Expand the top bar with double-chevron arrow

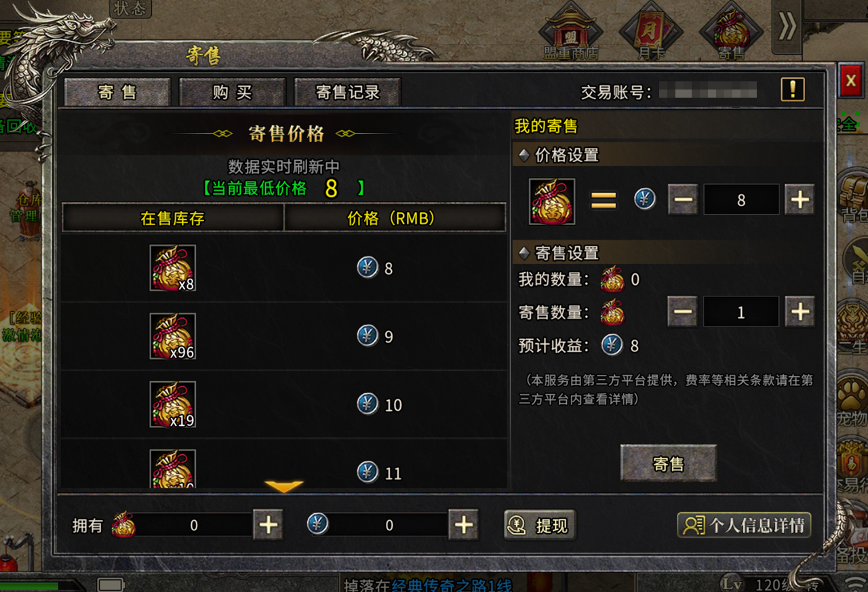coord(787,27)
